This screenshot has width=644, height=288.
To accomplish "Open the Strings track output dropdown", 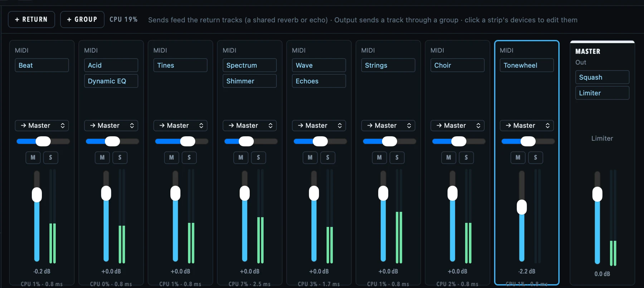I will pos(388,126).
